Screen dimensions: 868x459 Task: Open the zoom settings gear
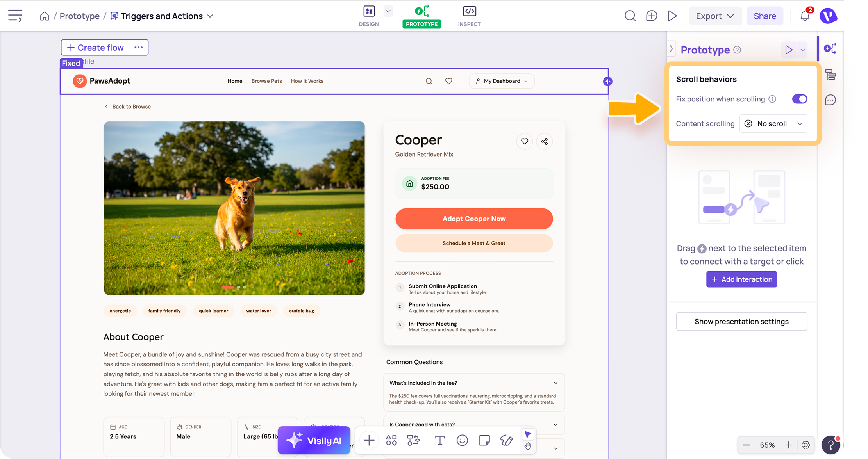pyautogui.click(x=805, y=445)
